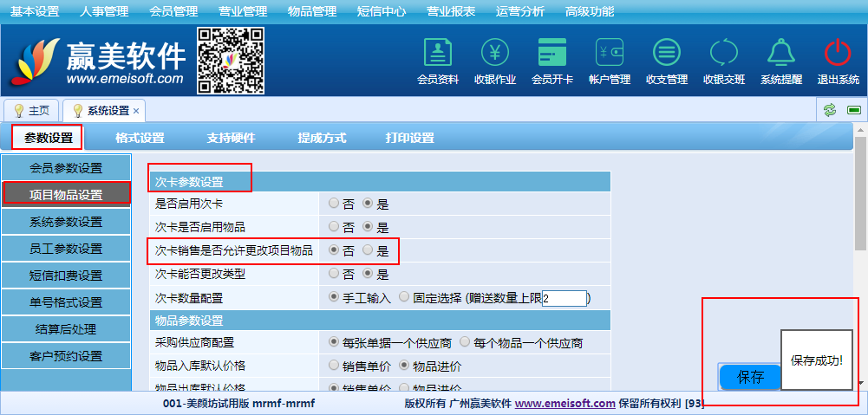Click the 退出系统 power icon
The height and width of the screenshot is (415, 868).
click(x=838, y=54)
